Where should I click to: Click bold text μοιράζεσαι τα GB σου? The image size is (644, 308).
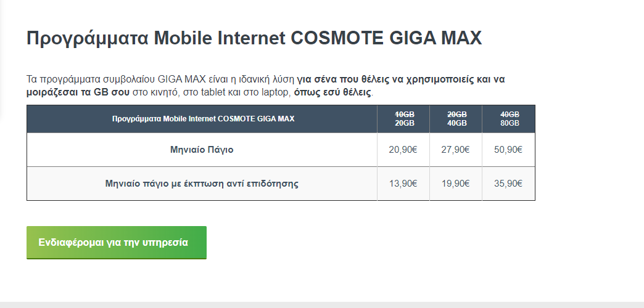point(78,92)
